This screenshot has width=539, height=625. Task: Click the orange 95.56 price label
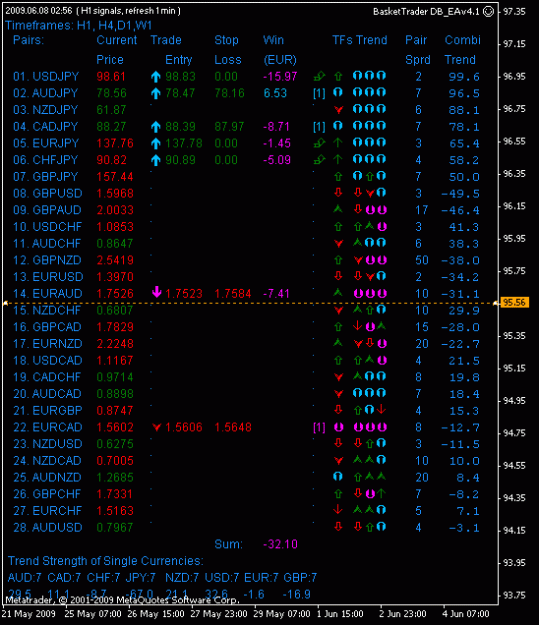(515, 303)
